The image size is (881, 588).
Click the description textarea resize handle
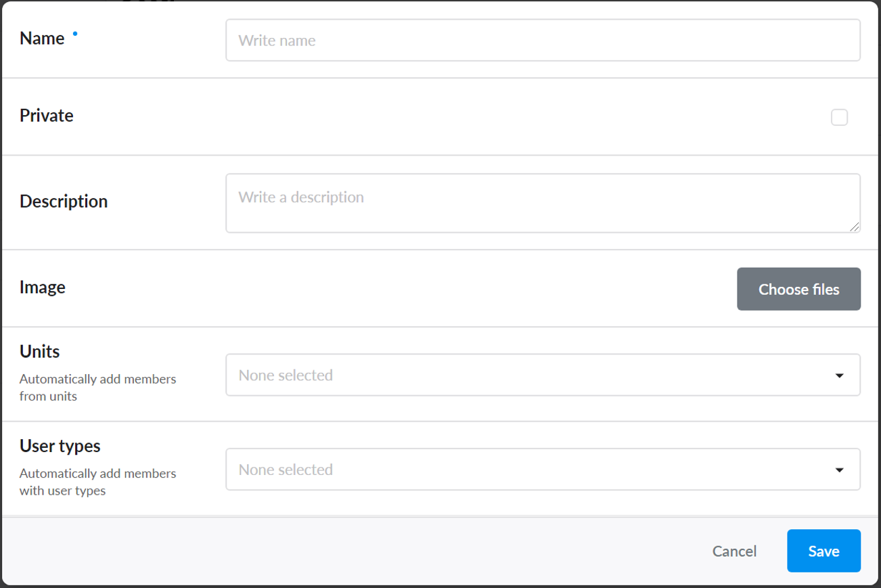coord(855,227)
